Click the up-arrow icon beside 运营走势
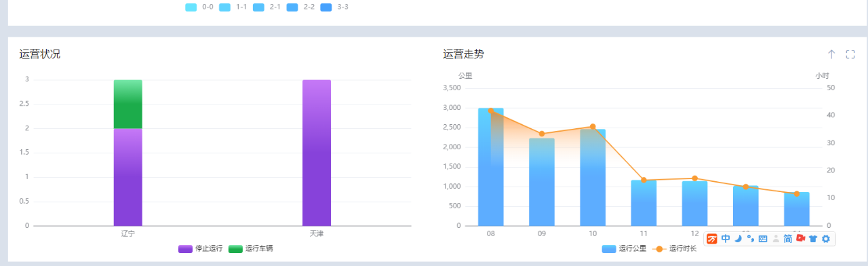 (x=831, y=54)
